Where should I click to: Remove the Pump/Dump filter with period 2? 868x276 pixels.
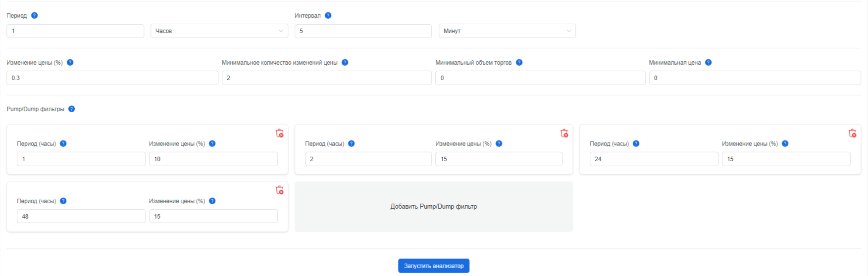564,133
